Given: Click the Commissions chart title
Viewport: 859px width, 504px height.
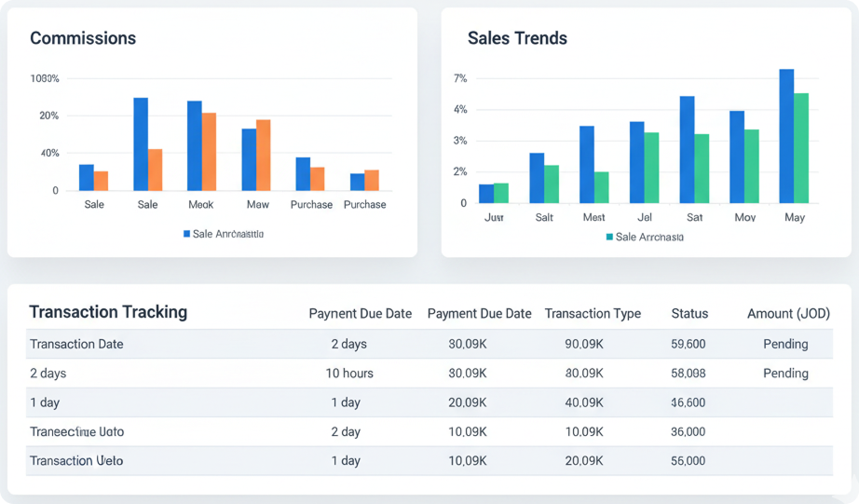Looking at the screenshot, I should pyautogui.click(x=83, y=38).
